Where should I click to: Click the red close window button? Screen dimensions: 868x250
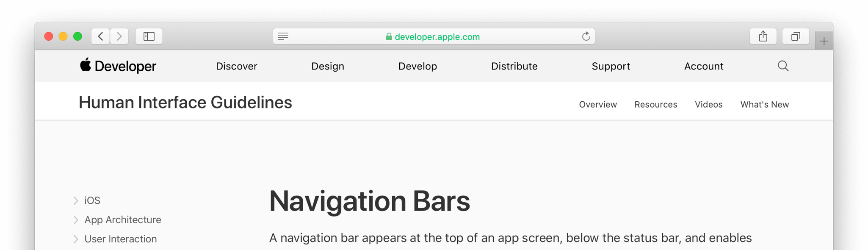click(49, 36)
